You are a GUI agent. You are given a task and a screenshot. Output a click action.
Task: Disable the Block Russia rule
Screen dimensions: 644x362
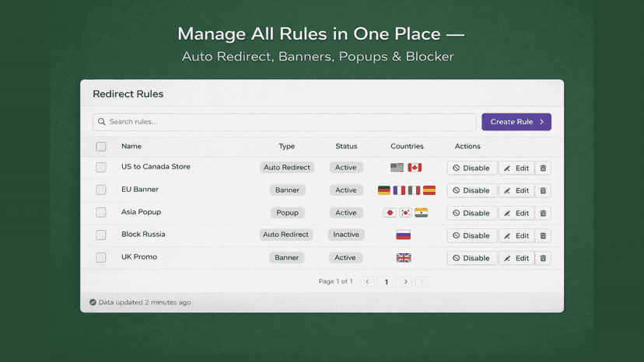click(472, 235)
